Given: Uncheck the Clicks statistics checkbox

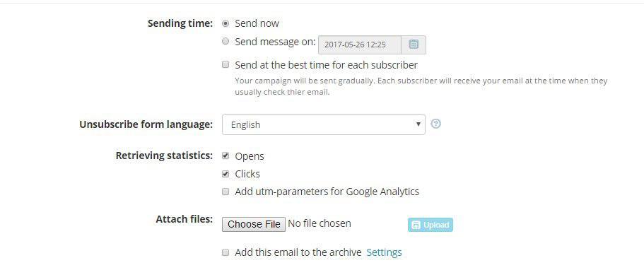Looking at the screenshot, I should point(226,173).
